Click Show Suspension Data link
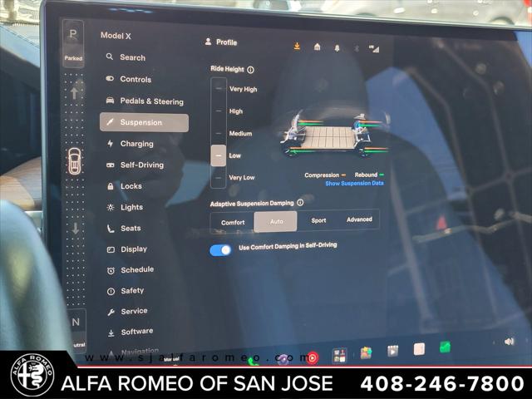This screenshot has height=399, width=532. (x=354, y=183)
